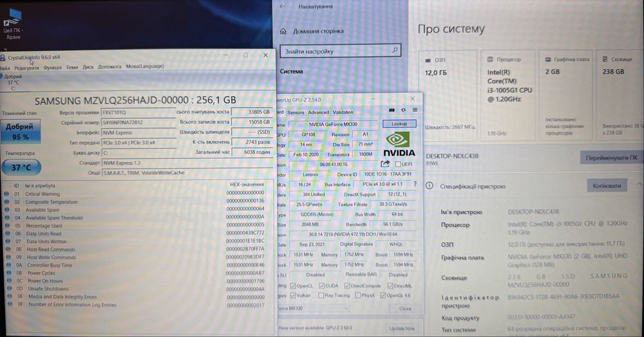Open the Файл menu in CrystalDiskInfo
This screenshot has height=337, width=644.
tap(4, 68)
